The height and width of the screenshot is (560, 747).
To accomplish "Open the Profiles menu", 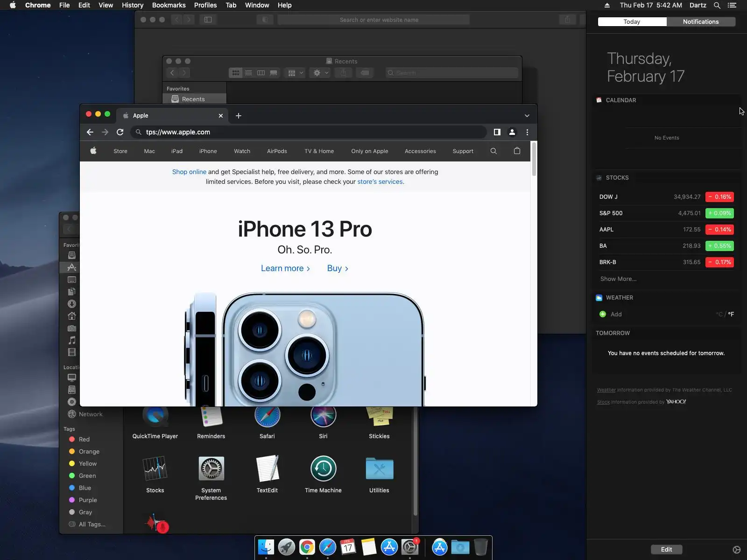I will [x=205, y=5].
